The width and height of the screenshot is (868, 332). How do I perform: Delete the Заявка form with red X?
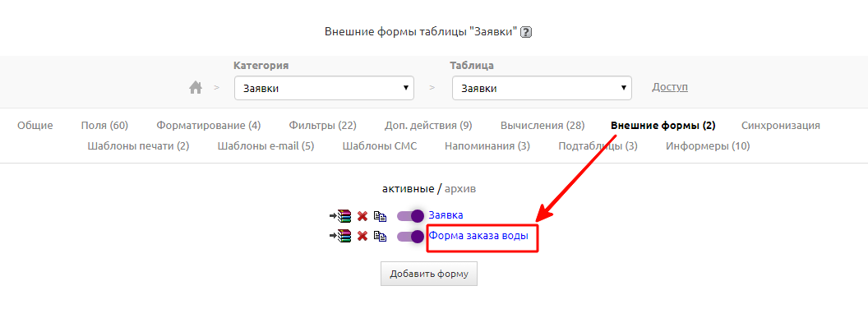[362, 216]
